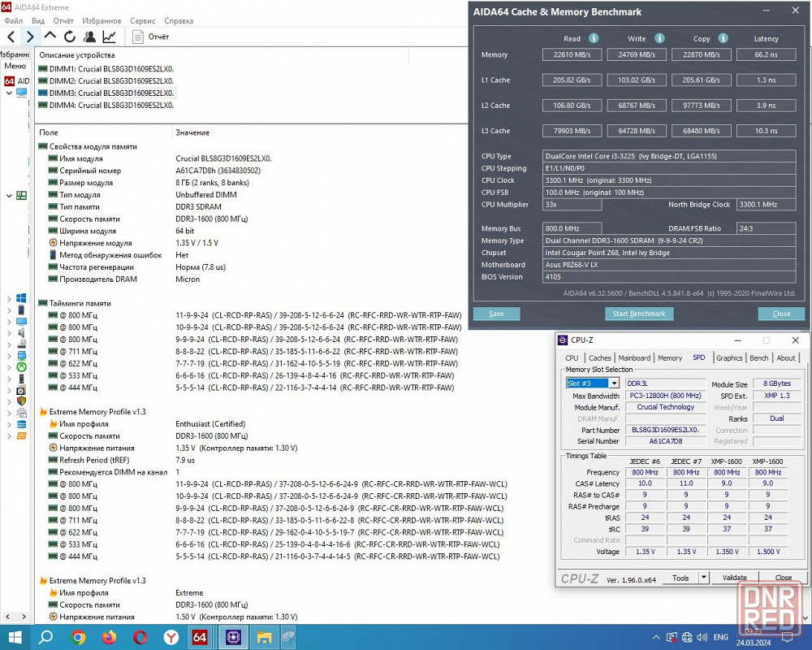Open taskbar search magnifier
Viewport: 812px width, 650px height.
46,637
